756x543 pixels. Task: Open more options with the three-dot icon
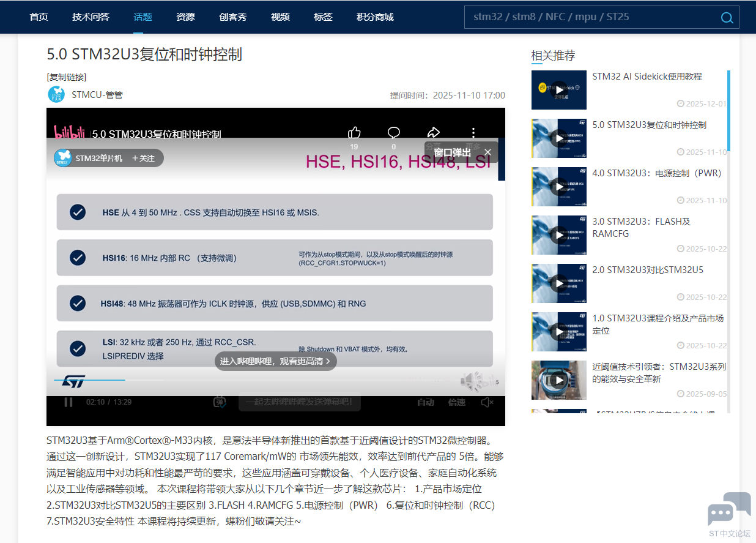(473, 132)
